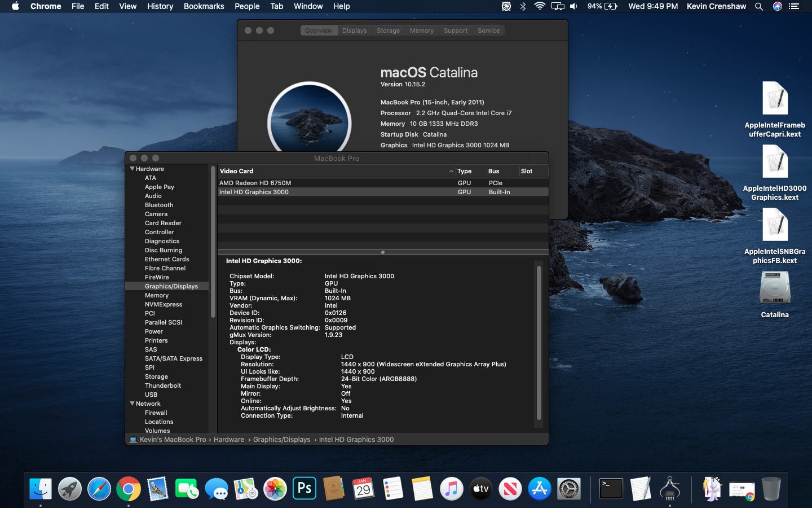
Task: Switch to Storage tab in About This Mac
Action: [388, 30]
